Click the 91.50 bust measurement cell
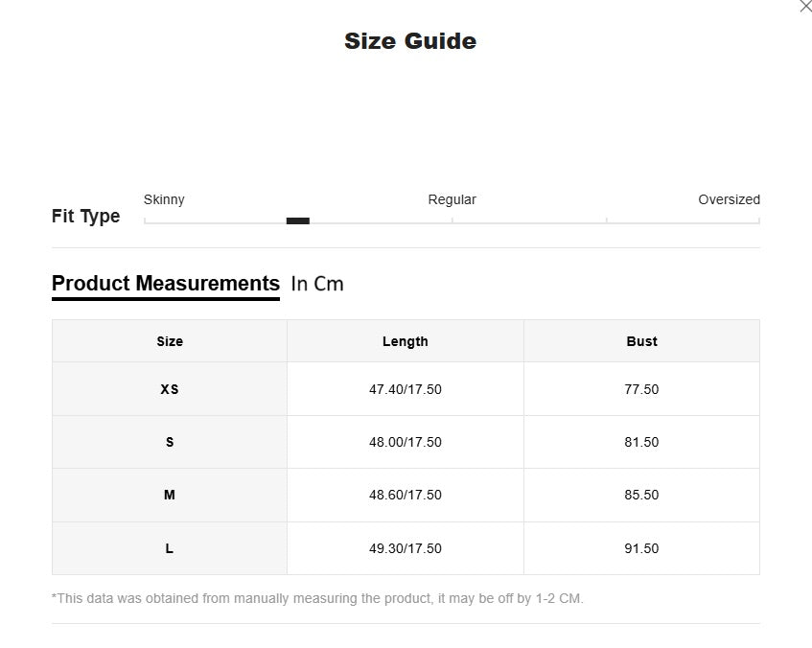 [x=641, y=548]
